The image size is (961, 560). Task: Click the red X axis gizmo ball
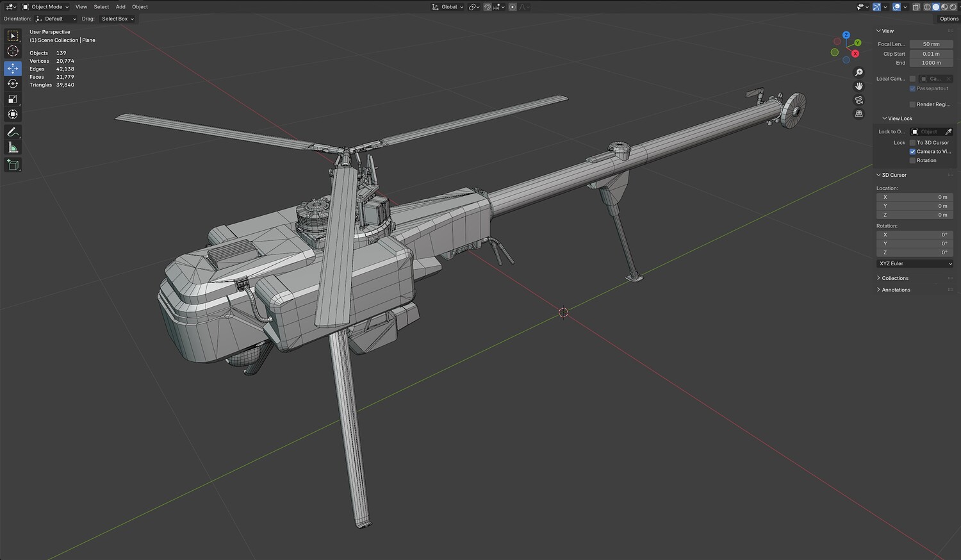click(x=855, y=54)
